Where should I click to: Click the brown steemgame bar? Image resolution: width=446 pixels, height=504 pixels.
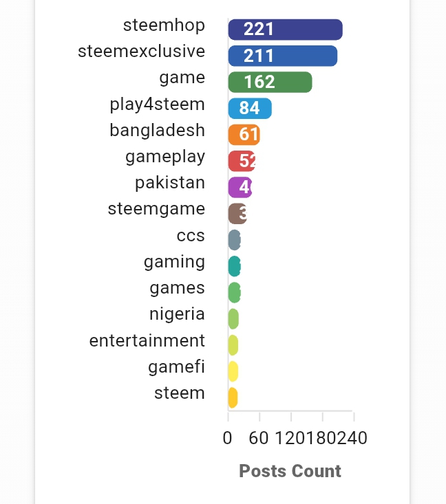237,213
